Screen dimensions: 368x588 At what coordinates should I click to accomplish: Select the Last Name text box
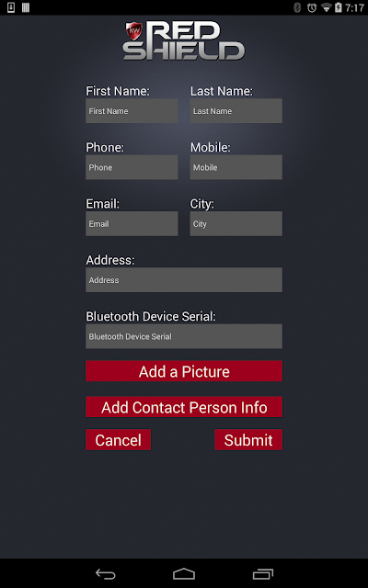tap(236, 110)
